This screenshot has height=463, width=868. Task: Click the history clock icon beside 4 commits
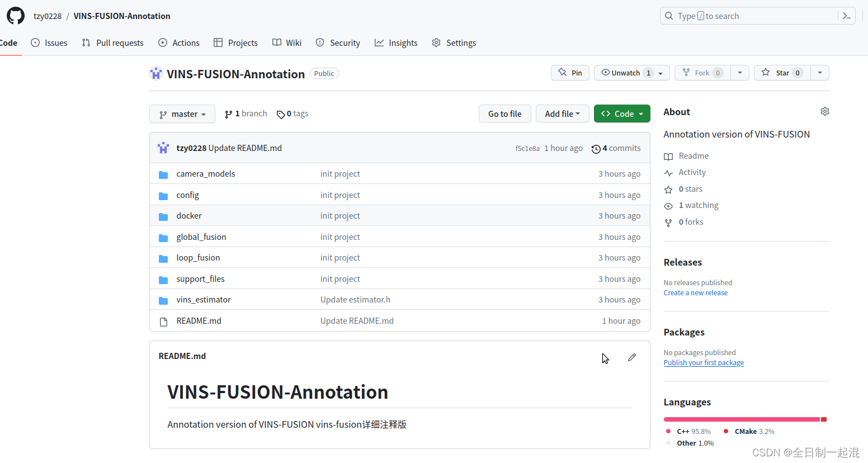(596, 149)
